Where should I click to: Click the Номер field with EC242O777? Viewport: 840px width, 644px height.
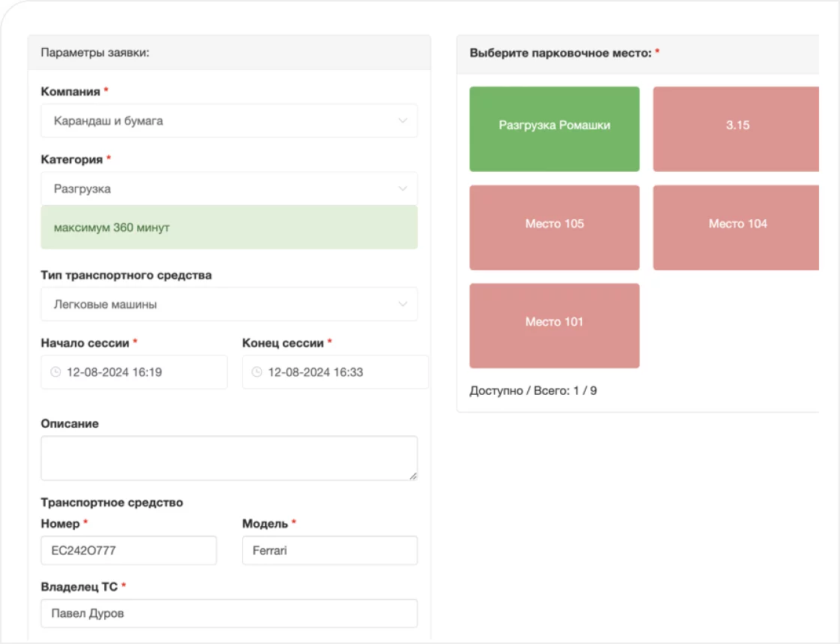coord(128,550)
